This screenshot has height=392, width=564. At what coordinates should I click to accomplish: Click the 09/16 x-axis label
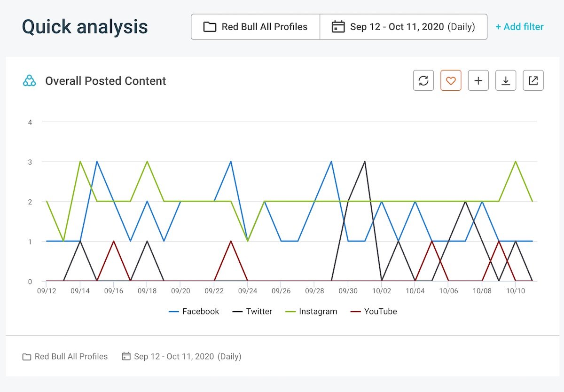point(113,291)
